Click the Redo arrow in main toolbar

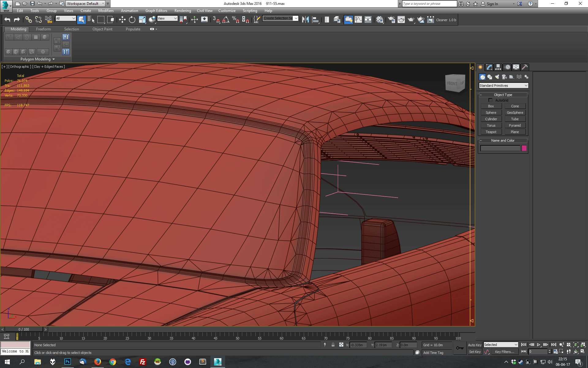pyautogui.click(x=17, y=20)
